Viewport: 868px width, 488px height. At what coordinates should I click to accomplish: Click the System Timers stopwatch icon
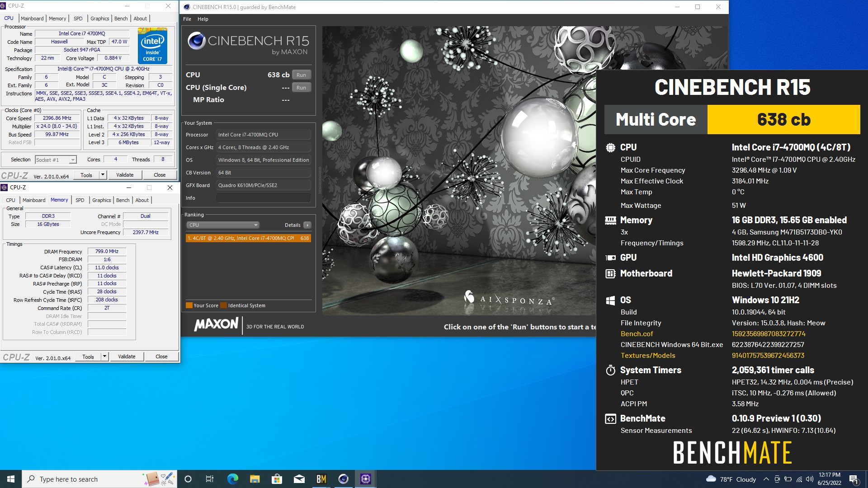pos(610,370)
